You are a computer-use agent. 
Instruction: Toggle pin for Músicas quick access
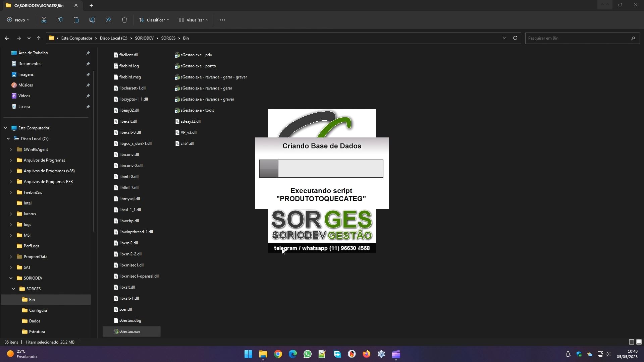point(88,85)
